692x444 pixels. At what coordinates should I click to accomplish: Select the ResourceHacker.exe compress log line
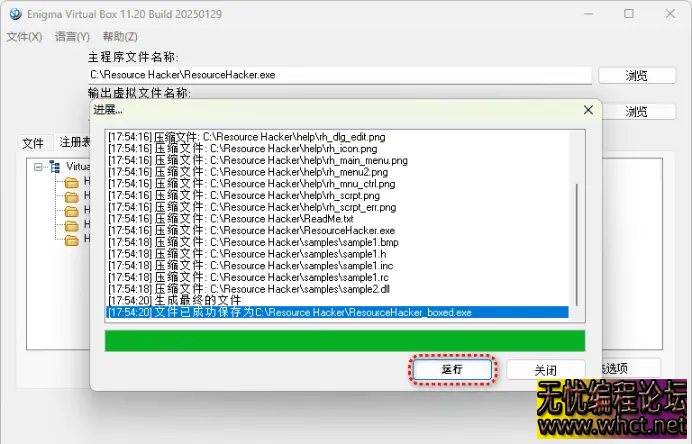click(338, 230)
